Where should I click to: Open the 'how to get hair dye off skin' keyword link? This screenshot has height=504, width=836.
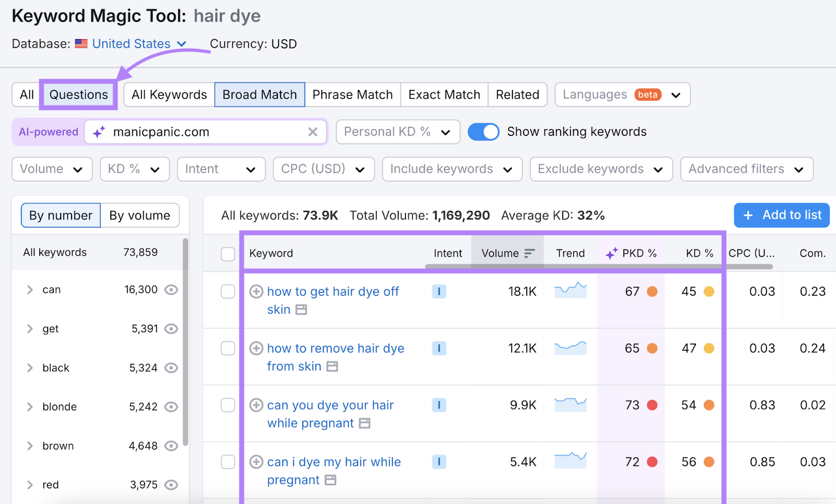333,291
